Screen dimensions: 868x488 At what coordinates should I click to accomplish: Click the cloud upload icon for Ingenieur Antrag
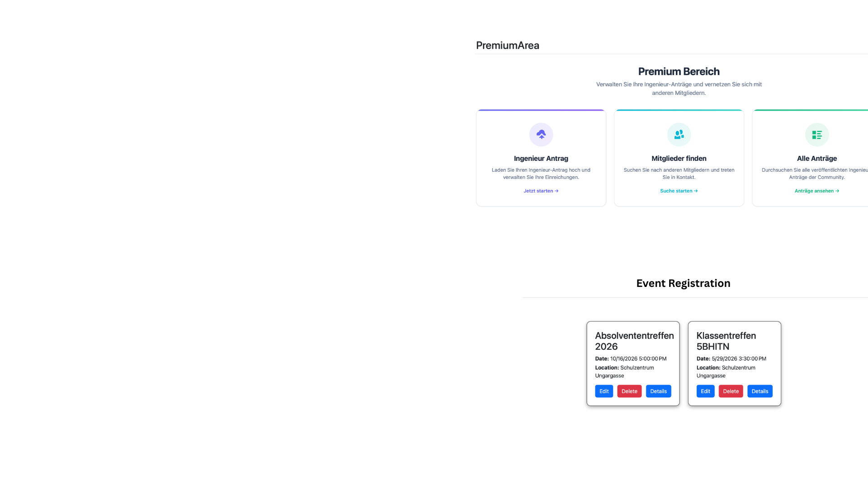coord(541,135)
